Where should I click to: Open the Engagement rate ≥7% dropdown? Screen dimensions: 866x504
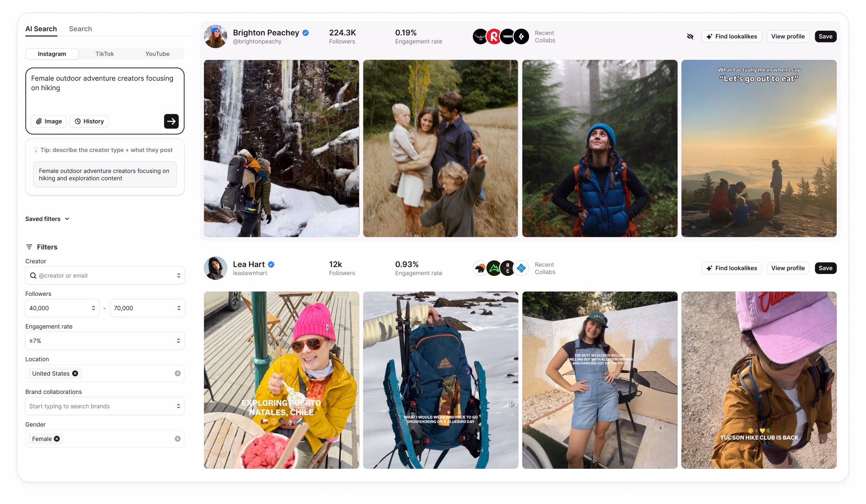click(105, 341)
